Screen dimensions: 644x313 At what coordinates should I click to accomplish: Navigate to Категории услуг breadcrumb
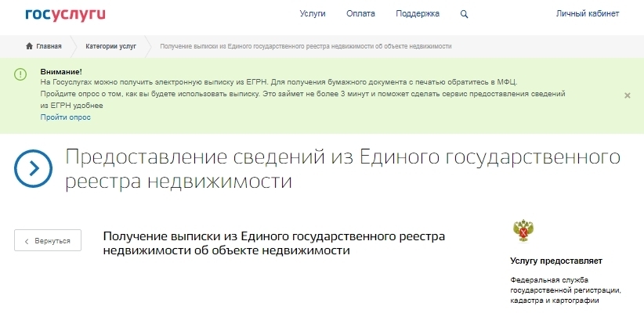pos(110,46)
